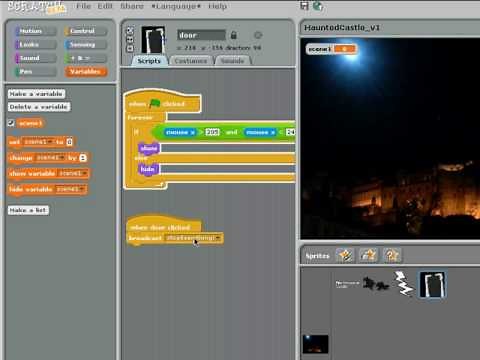The height and width of the screenshot is (360, 480).
Task: Click the purple show block
Action: [x=149, y=148]
